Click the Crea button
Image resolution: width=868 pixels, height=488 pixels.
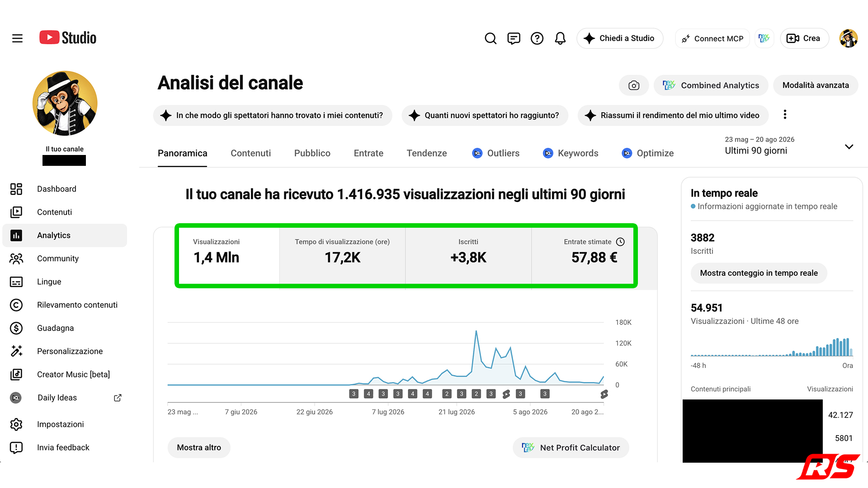pyautogui.click(x=805, y=38)
